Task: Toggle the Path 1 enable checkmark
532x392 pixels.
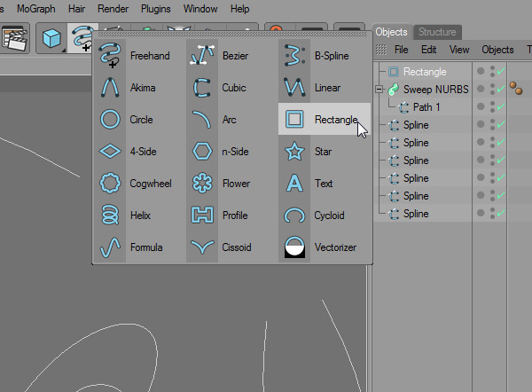Action: [501, 106]
